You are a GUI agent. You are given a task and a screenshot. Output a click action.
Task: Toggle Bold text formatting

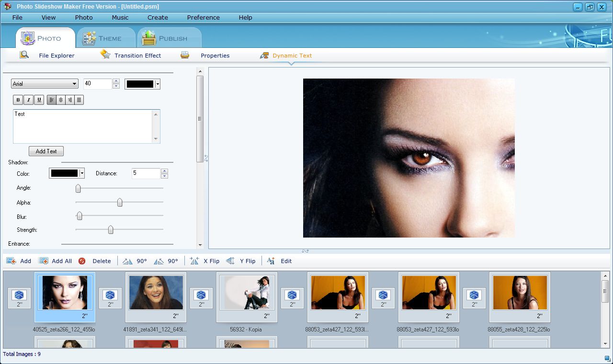point(18,100)
